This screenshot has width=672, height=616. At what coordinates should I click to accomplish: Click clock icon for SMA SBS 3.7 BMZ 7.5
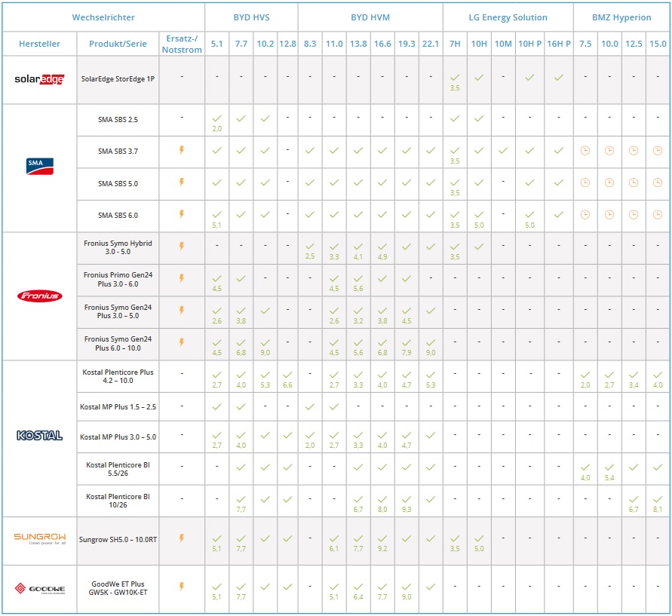585,151
